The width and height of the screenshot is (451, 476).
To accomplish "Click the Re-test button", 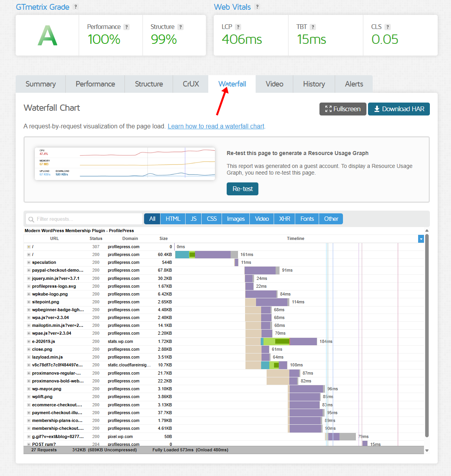I will (x=243, y=189).
